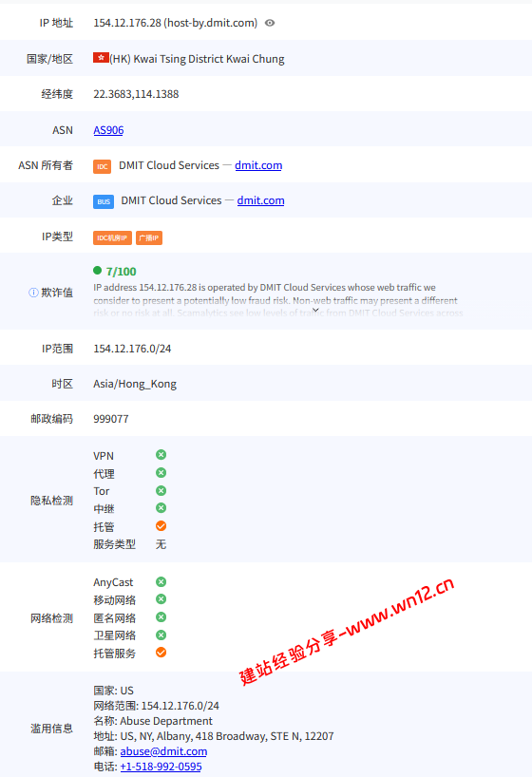532x777 pixels.
Task: Click the orange IDC badge icon
Action: [x=103, y=166]
